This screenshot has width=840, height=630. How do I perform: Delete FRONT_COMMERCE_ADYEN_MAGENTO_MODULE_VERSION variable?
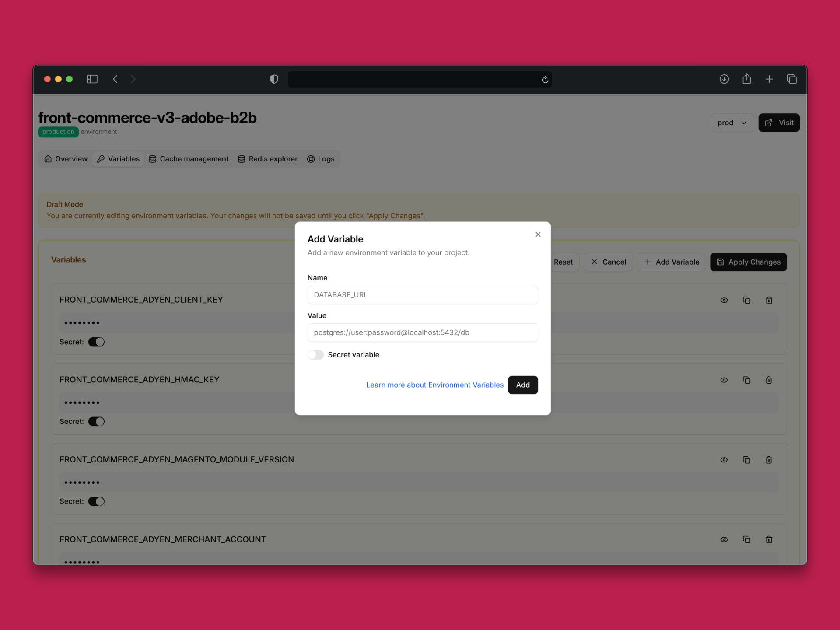click(x=769, y=460)
